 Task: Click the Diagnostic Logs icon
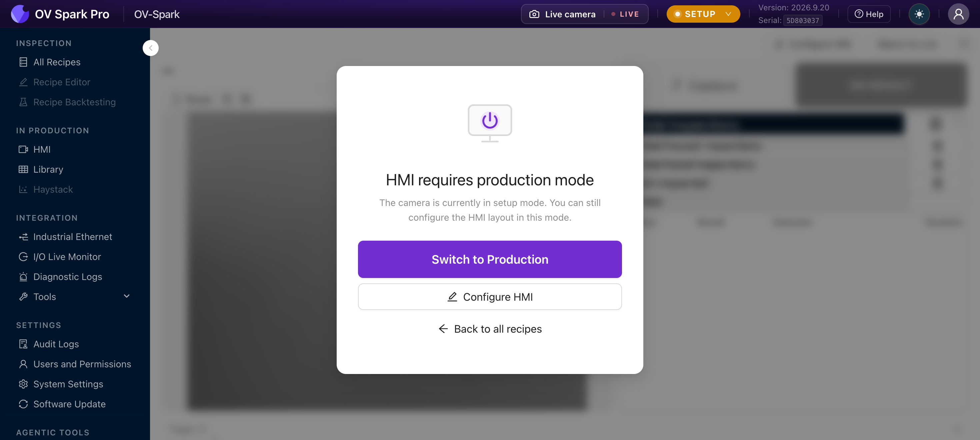(x=23, y=277)
